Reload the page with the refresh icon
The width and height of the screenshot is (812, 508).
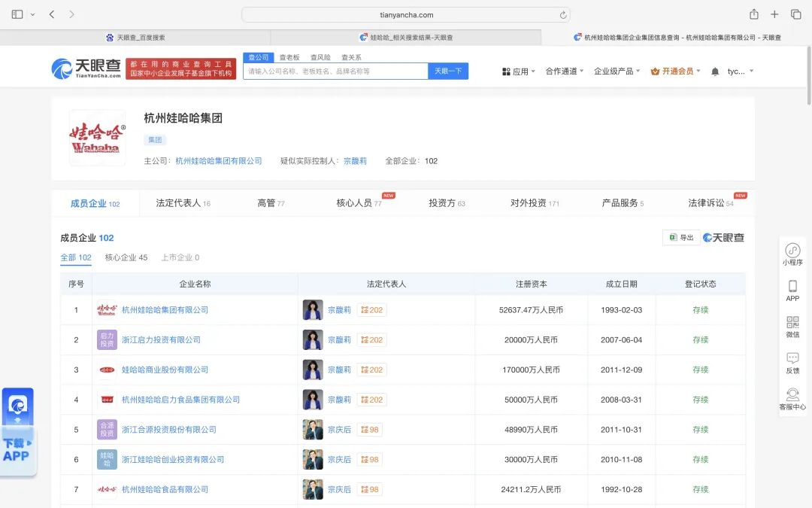[563, 15]
